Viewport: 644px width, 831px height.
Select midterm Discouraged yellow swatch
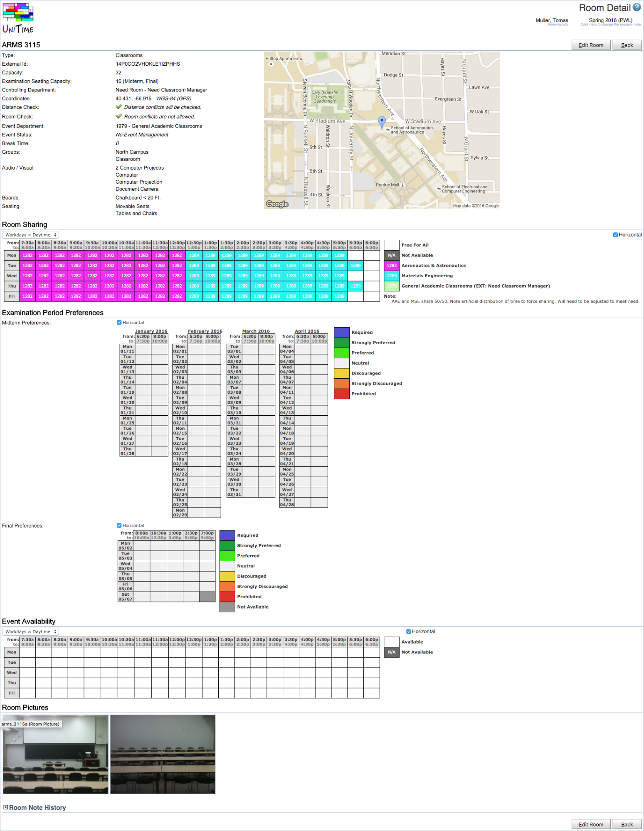tap(342, 373)
